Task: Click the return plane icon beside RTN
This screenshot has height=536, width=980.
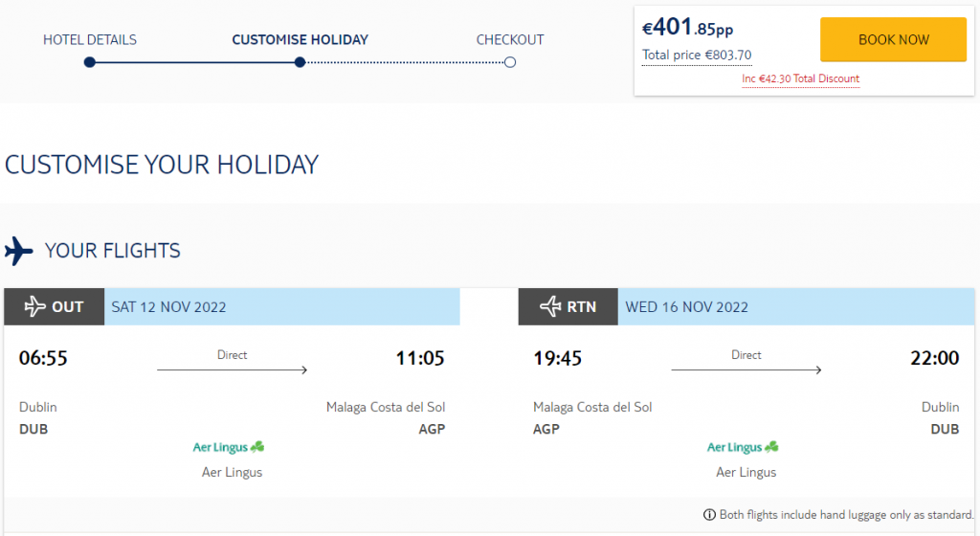Action: (550, 306)
